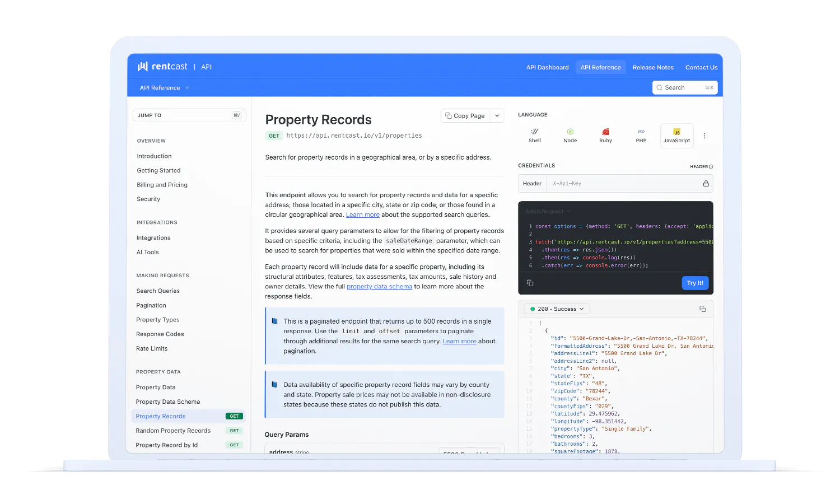
Task: Select the Ruby language icon
Action: coord(605,136)
